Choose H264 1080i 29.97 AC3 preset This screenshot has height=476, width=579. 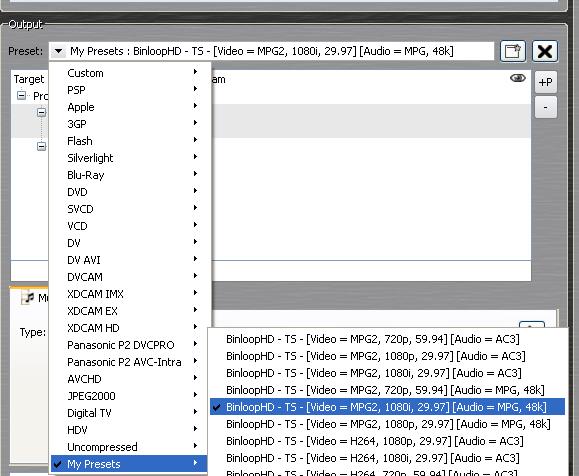coord(387,458)
